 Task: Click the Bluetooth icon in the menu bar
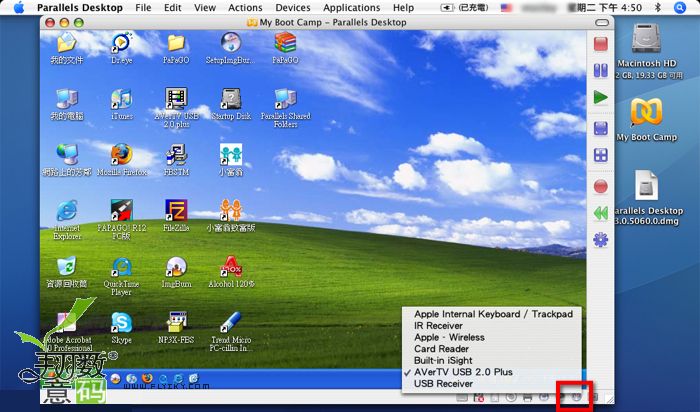[658, 8]
